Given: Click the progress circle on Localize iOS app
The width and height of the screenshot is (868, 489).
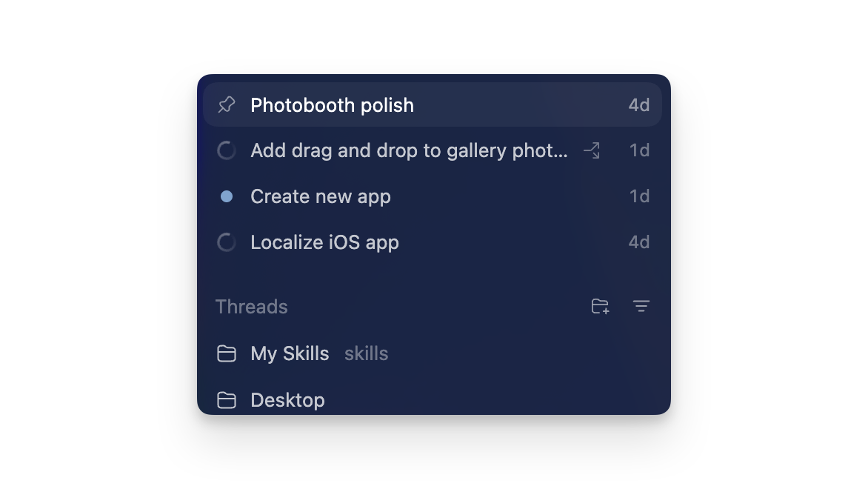Looking at the screenshot, I should pyautogui.click(x=227, y=242).
